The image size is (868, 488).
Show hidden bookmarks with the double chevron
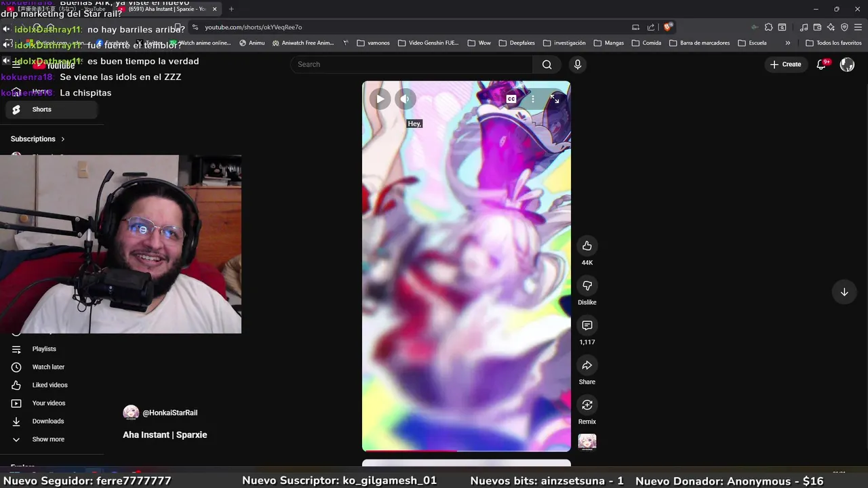[x=787, y=43]
